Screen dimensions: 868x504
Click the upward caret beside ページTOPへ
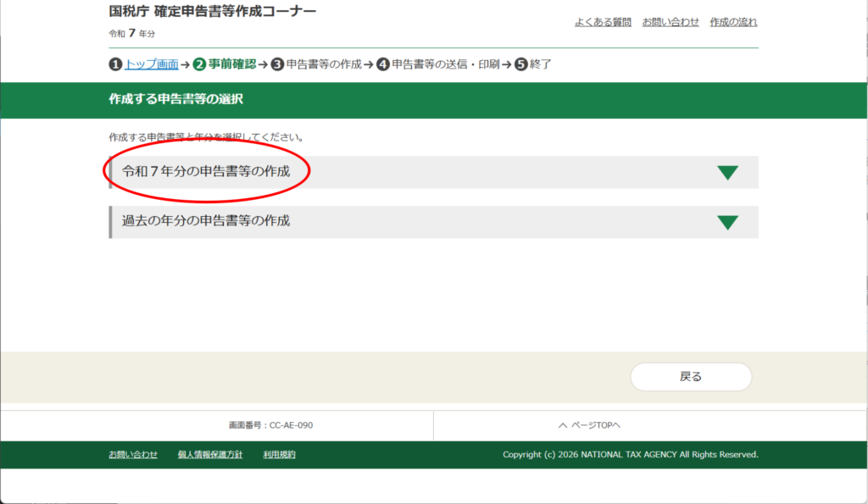[x=563, y=425]
